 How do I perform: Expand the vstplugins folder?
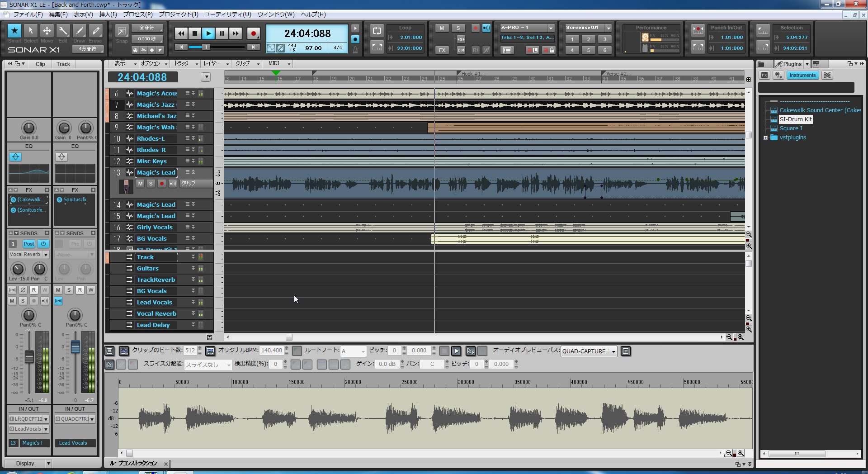click(765, 137)
